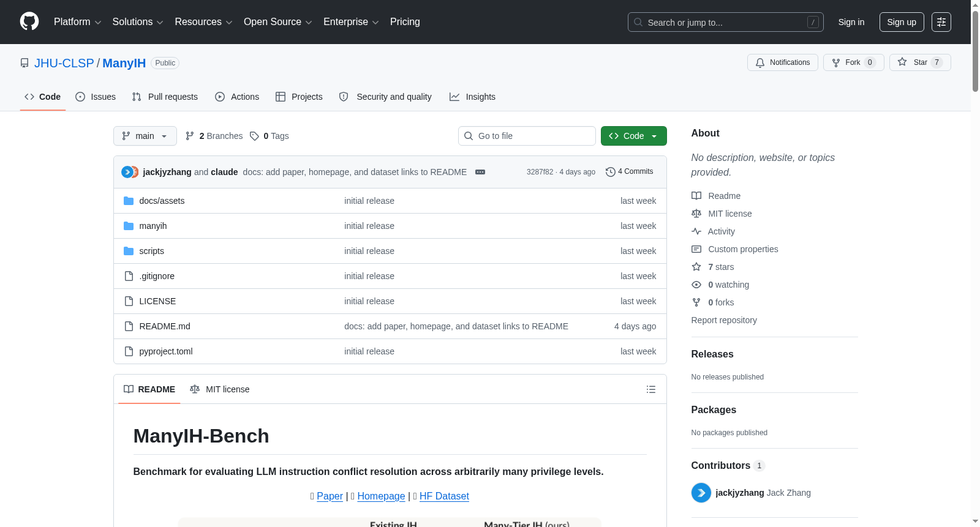Viewport: 980px width, 527px height.
Task: Open the command palette icon in header
Action: coord(941,22)
